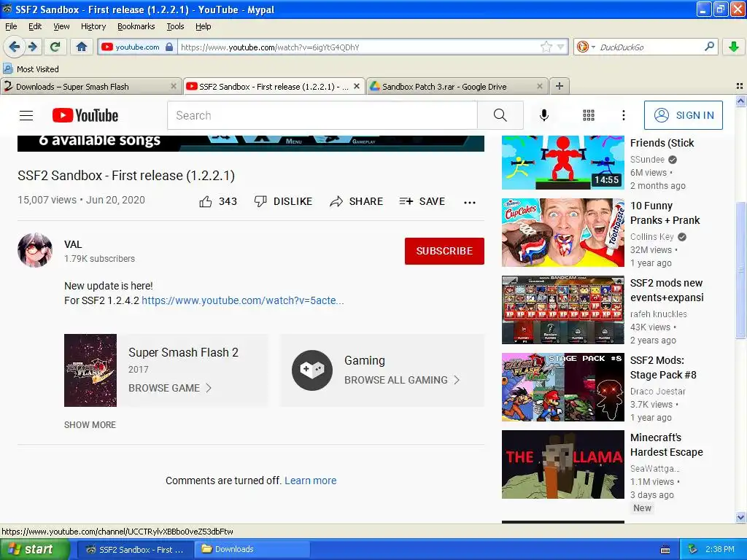Open SSF2 Mods: Stage Pack #8 thumbnail
The width and height of the screenshot is (747, 560).
click(563, 387)
